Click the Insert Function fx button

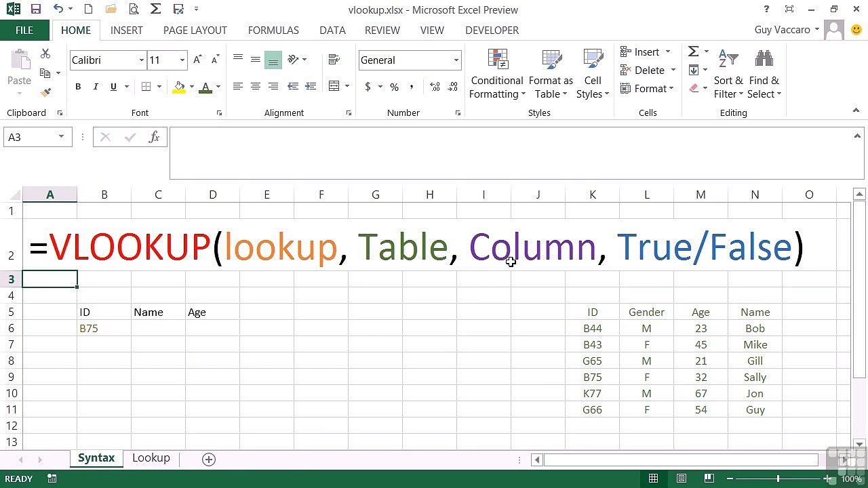click(154, 137)
